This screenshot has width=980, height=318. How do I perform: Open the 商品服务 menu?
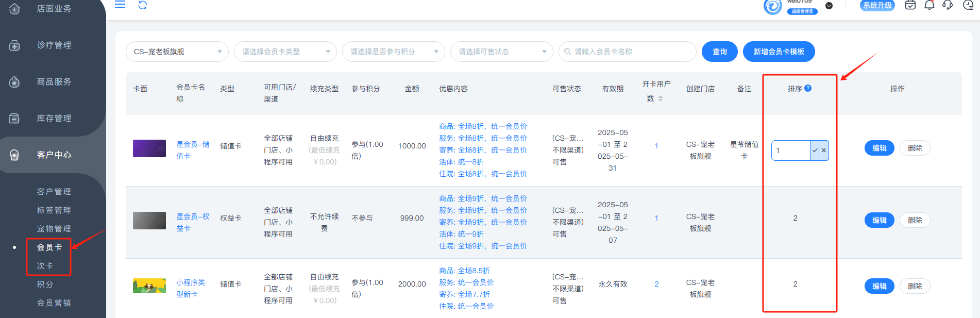tap(53, 82)
